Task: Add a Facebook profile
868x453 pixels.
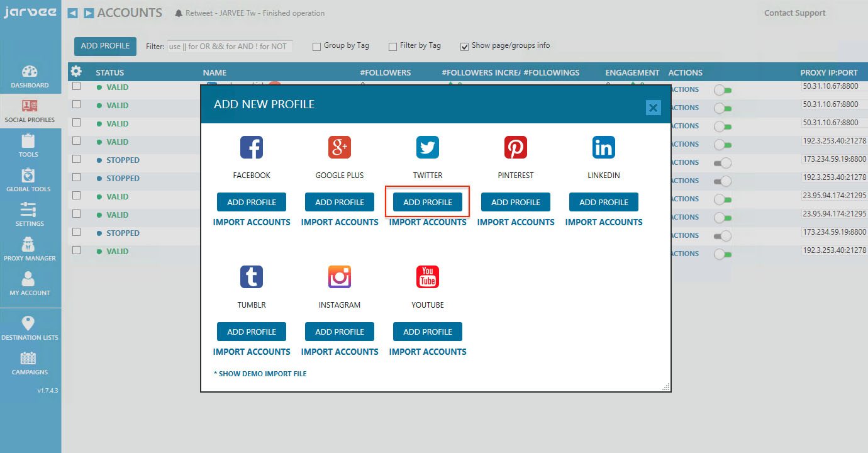Action: tap(252, 202)
